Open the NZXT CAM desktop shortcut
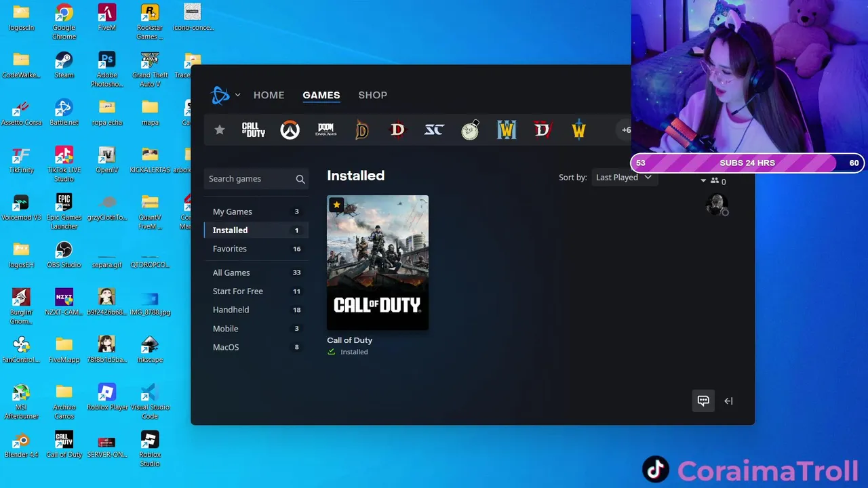The image size is (868, 488). [x=64, y=303]
